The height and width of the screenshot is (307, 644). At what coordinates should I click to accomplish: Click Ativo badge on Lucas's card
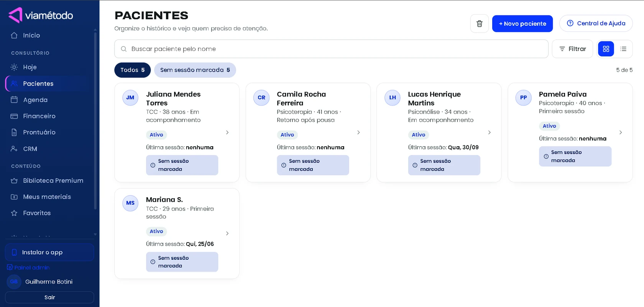418,135
